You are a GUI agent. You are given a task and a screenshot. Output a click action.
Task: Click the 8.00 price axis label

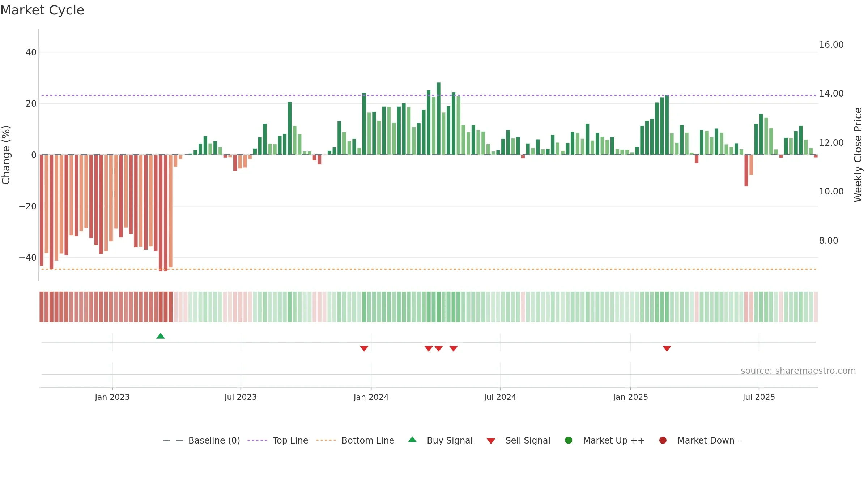tap(829, 241)
